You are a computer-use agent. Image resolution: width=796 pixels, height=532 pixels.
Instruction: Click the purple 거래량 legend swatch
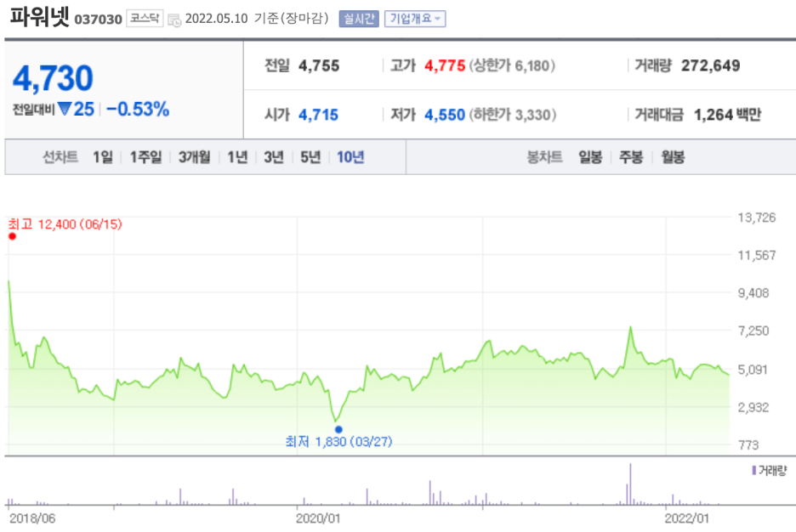click(x=754, y=471)
